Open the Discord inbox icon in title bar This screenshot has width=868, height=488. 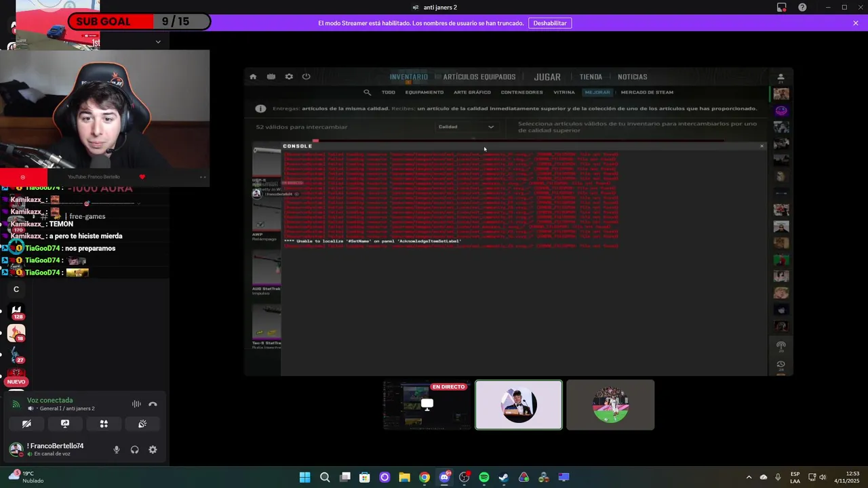tap(782, 7)
